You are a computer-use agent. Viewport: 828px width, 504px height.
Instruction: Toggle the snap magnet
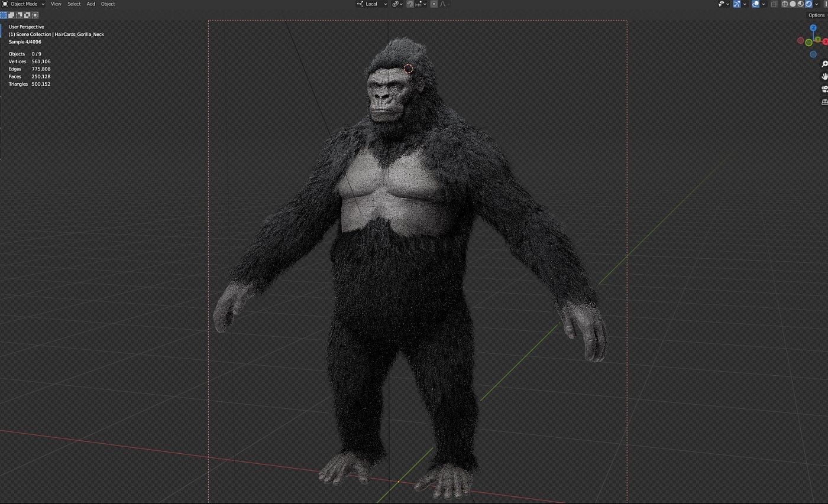[410, 4]
